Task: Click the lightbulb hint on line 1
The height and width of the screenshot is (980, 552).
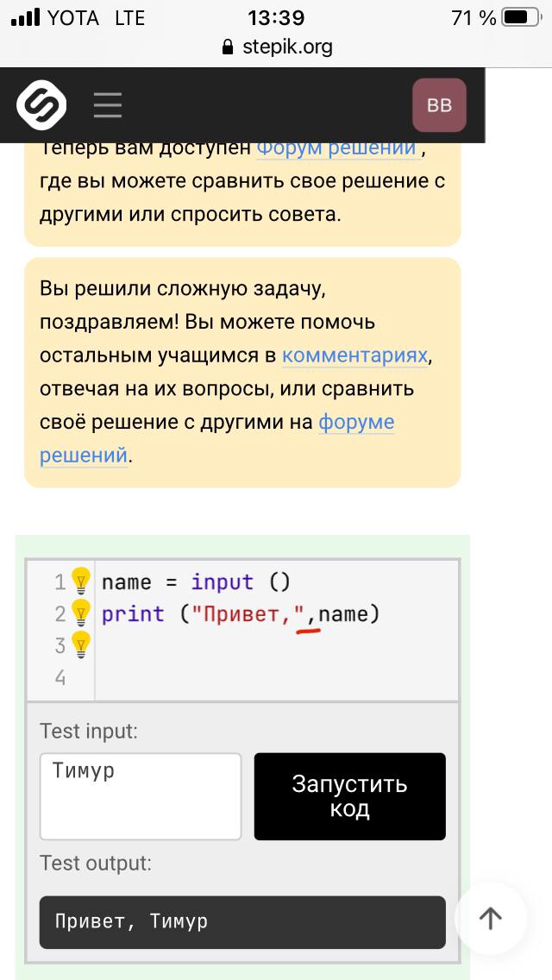Action: click(x=80, y=581)
